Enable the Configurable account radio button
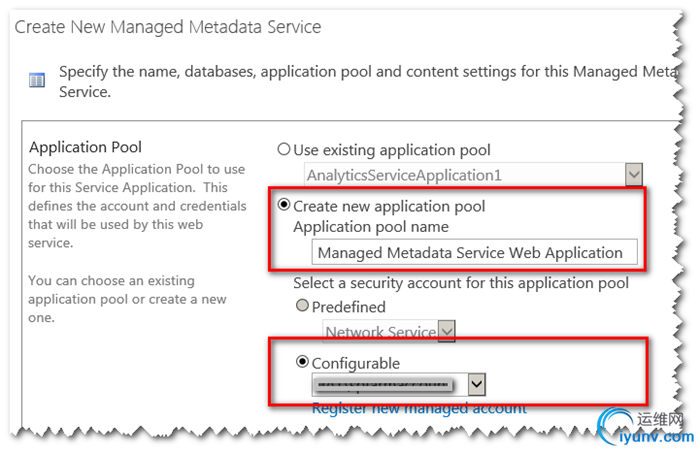 click(302, 362)
